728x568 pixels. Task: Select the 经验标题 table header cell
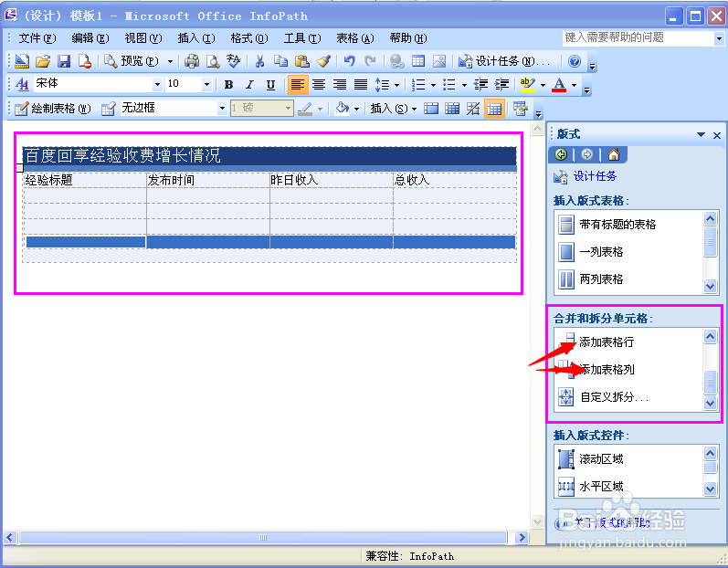click(85, 180)
